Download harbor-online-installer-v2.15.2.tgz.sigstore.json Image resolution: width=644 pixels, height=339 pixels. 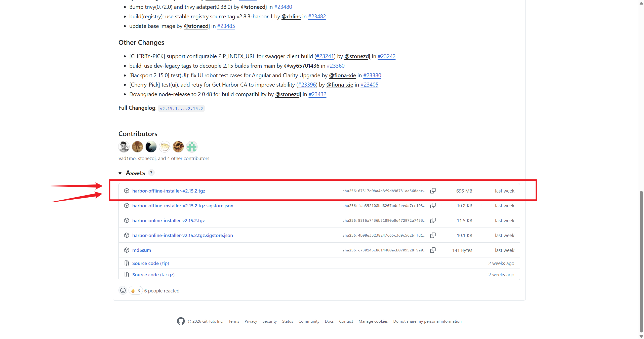point(183,235)
